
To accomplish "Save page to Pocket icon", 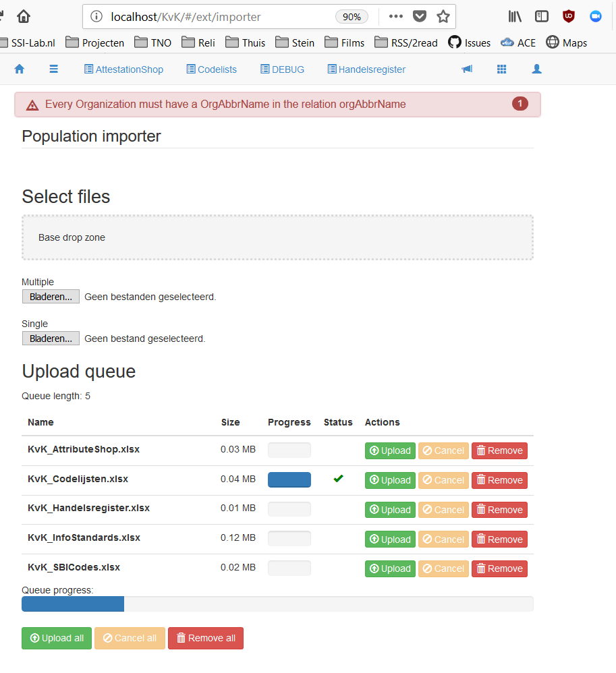I will 419,17.
